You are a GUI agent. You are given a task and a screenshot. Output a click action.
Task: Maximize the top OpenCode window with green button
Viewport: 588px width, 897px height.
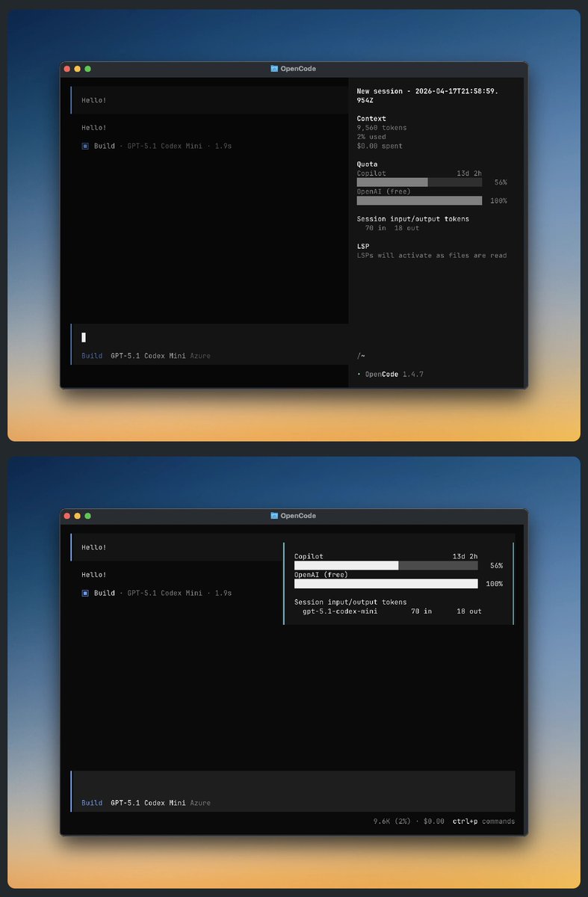(87, 69)
